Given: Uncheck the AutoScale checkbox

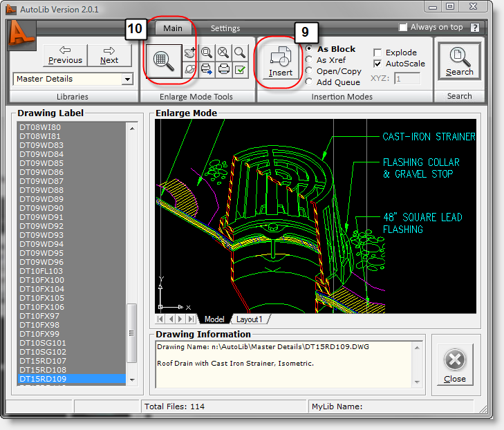Looking at the screenshot, I should click(377, 64).
